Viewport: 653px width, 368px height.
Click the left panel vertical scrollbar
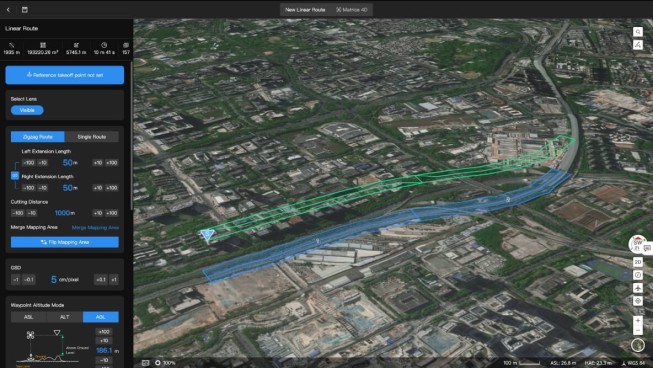pos(132,135)
